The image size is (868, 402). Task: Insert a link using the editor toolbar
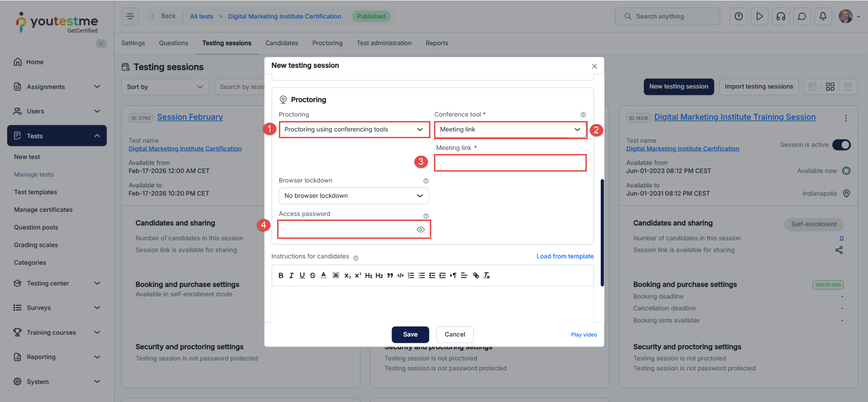476,276
